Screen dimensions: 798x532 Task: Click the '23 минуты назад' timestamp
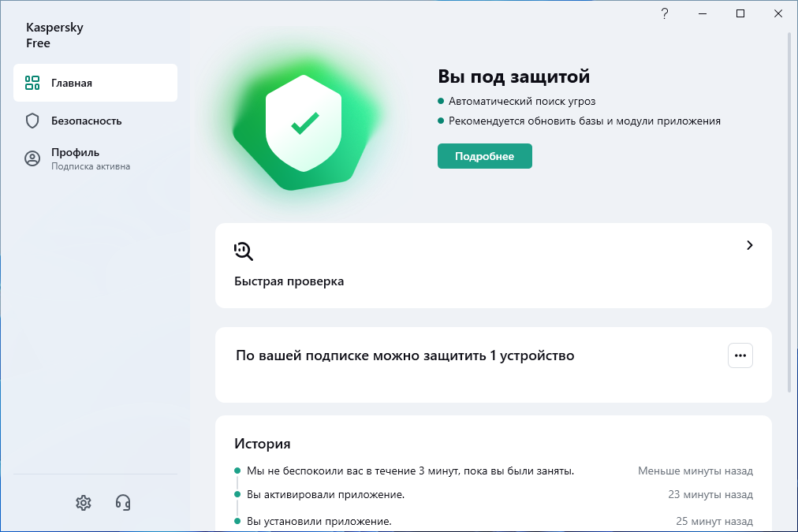click(710, 494)
